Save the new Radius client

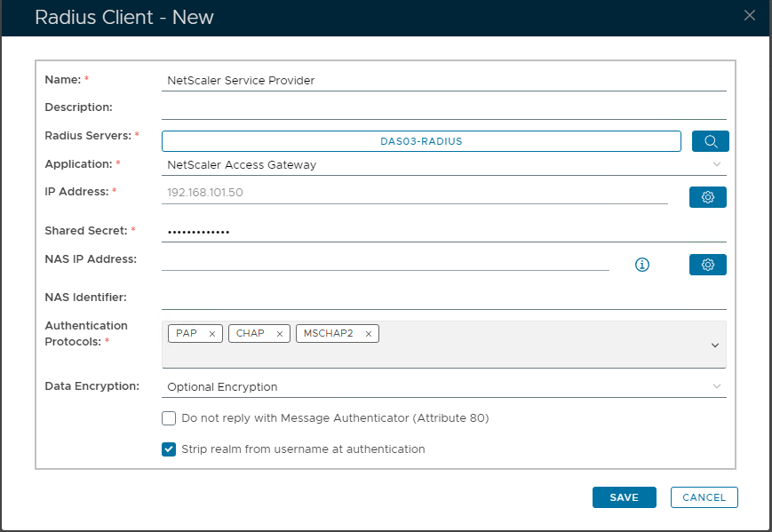coord(624,497)
